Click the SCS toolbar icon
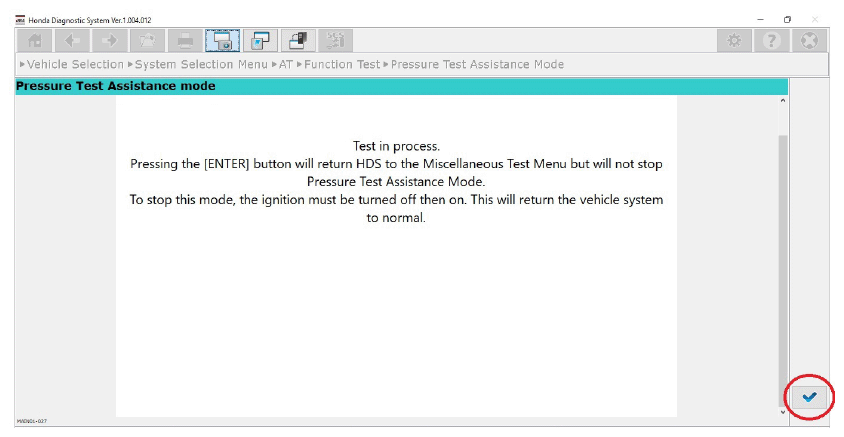844x437 pixels. coord(335,40)
